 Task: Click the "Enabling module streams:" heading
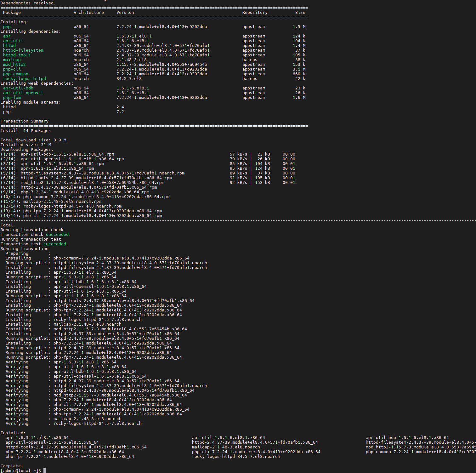point(31,102)
